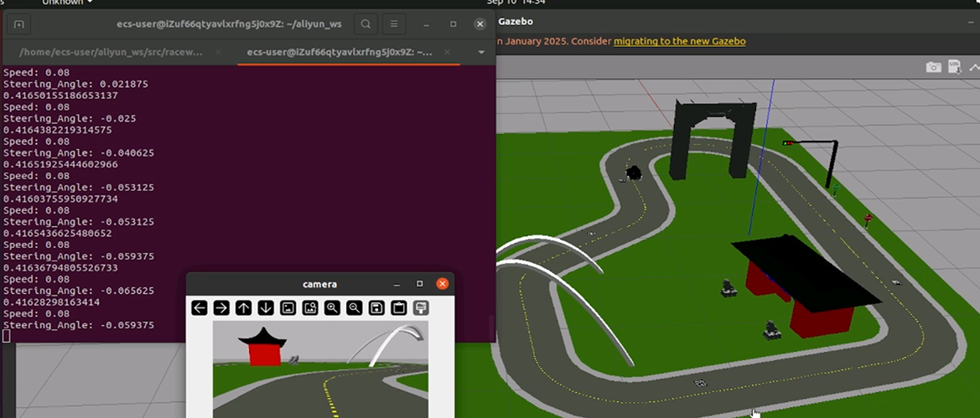Select the ecs-user@iZuf66qtyavlxrfng5j0x9Z terminal tab
980x418 pixels.
pos(340,52)
